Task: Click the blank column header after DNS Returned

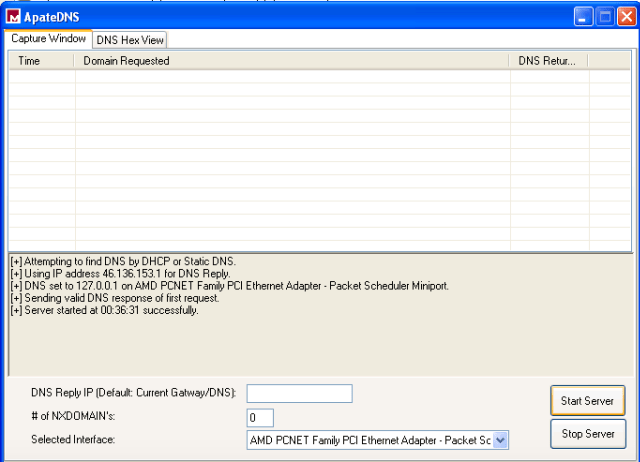Action: (608, 61)
